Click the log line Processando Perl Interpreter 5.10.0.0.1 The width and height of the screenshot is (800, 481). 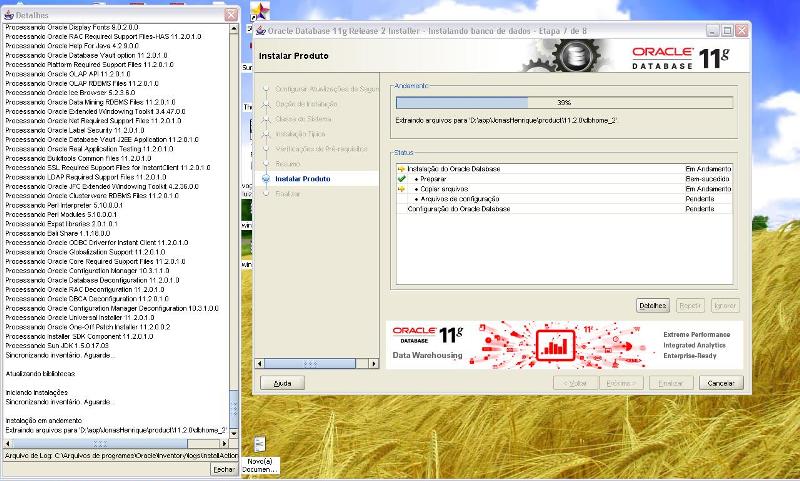[x=64, y=205]
